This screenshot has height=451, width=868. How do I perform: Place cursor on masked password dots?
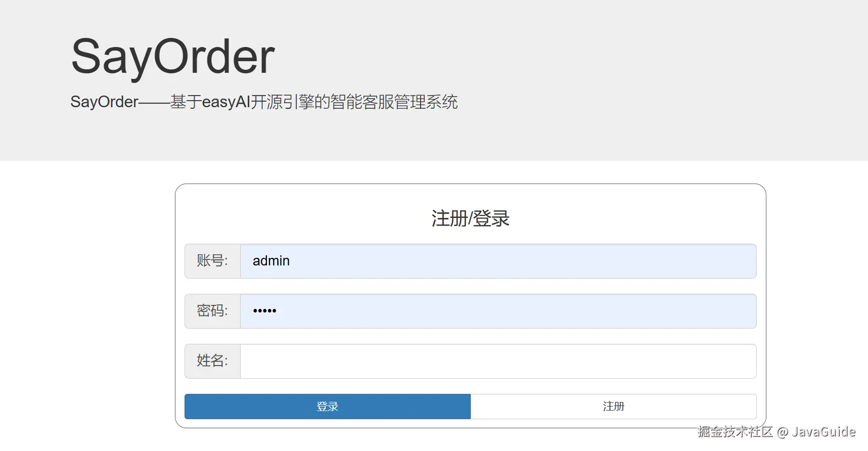pos(264,311)
